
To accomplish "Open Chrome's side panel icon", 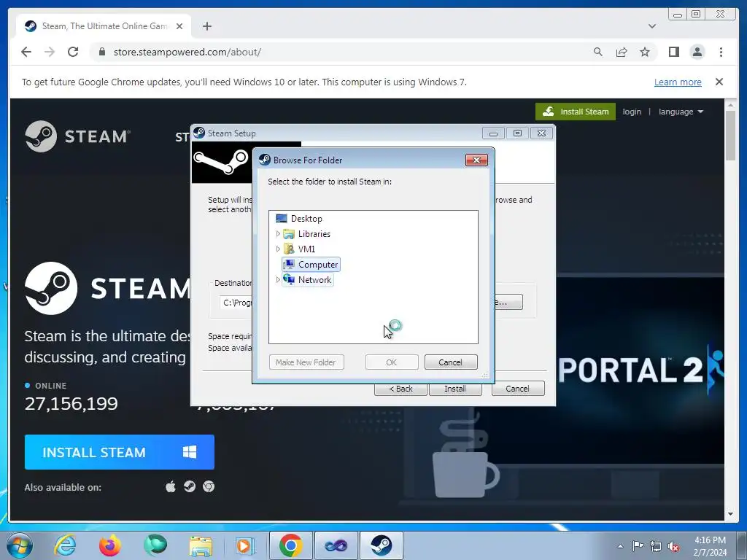I will (x=673, y=52).
